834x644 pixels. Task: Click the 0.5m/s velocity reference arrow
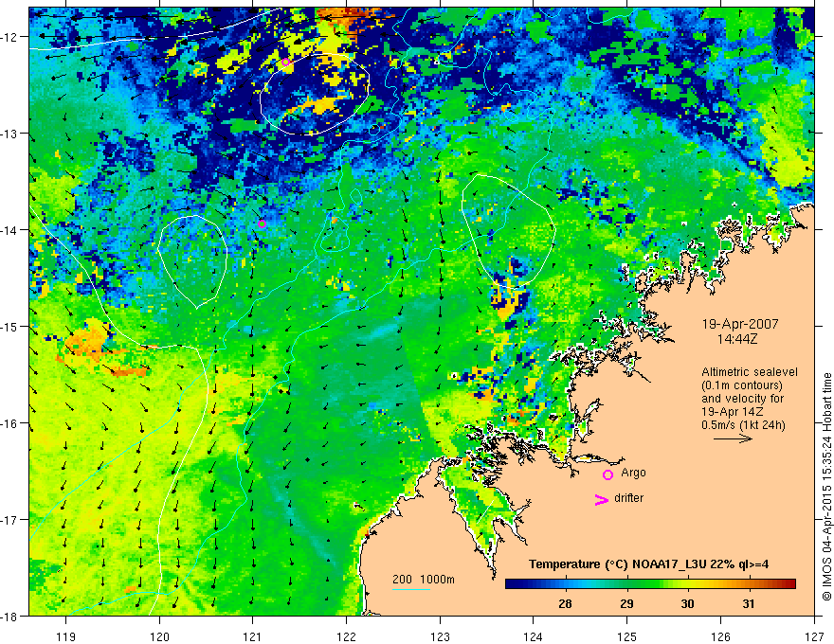(x=733, y=438)
